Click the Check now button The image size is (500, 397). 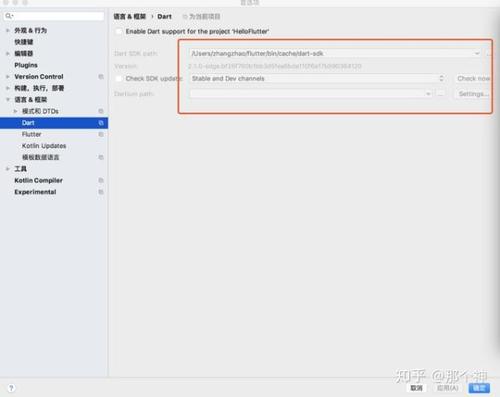[473, 79]
